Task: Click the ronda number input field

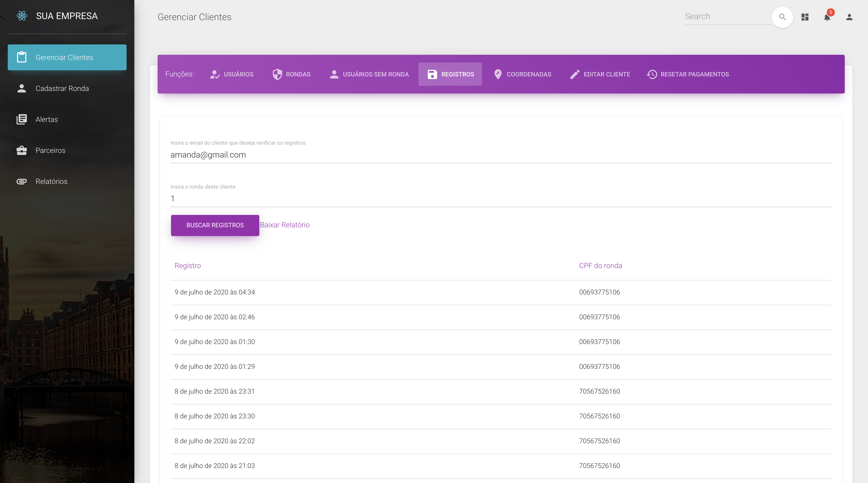Action: coord(501,199)
